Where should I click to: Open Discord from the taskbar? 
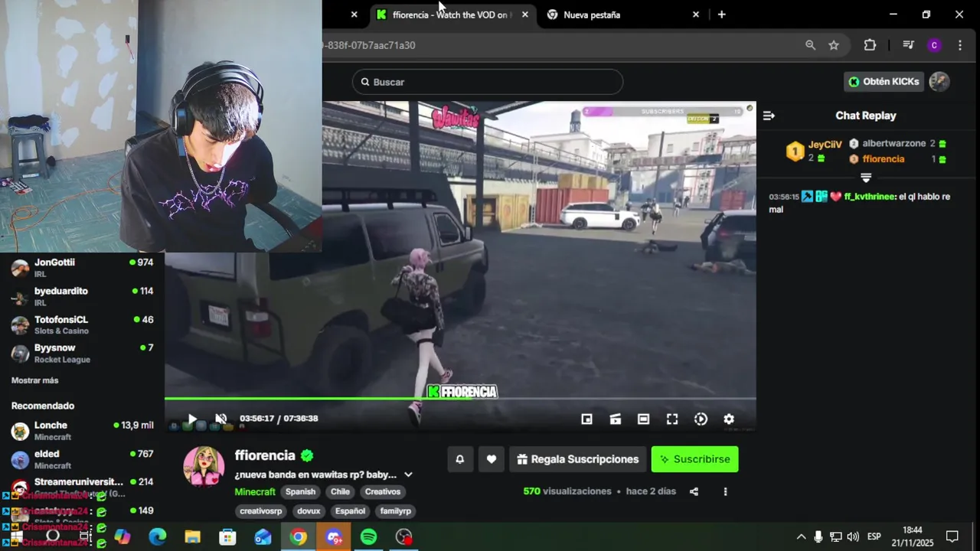coord(334,537)
